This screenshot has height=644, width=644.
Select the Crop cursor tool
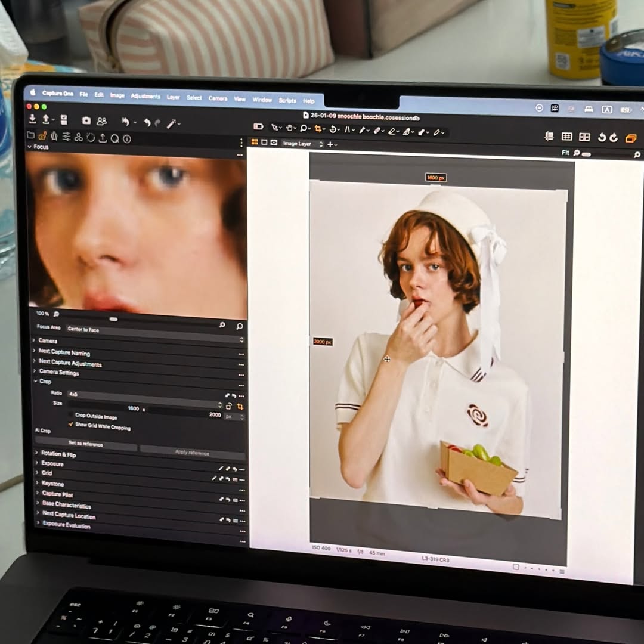[318, 129]
